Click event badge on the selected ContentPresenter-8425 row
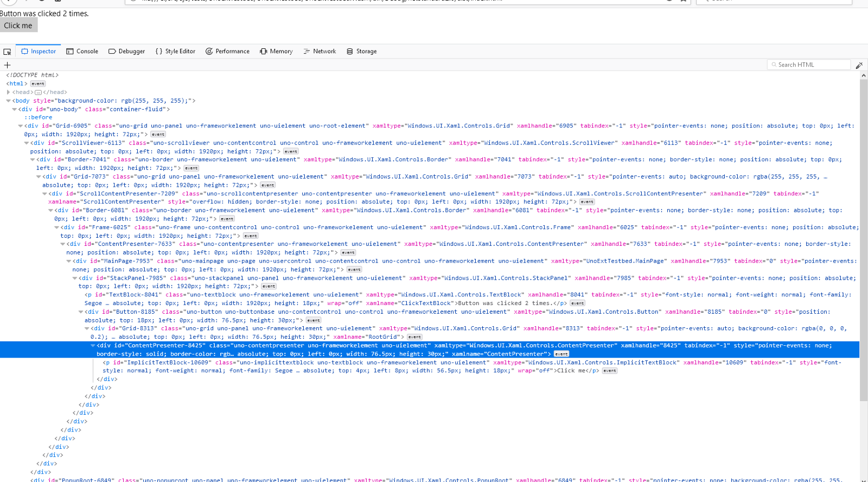The width and height of the screenshot is (868, 482). point(561,354)
